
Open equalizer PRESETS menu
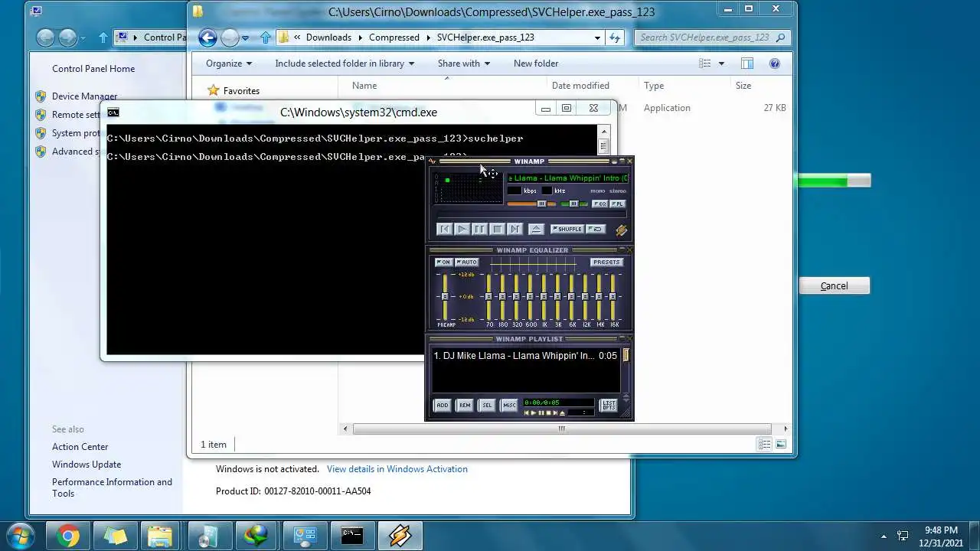click(606, 262)
